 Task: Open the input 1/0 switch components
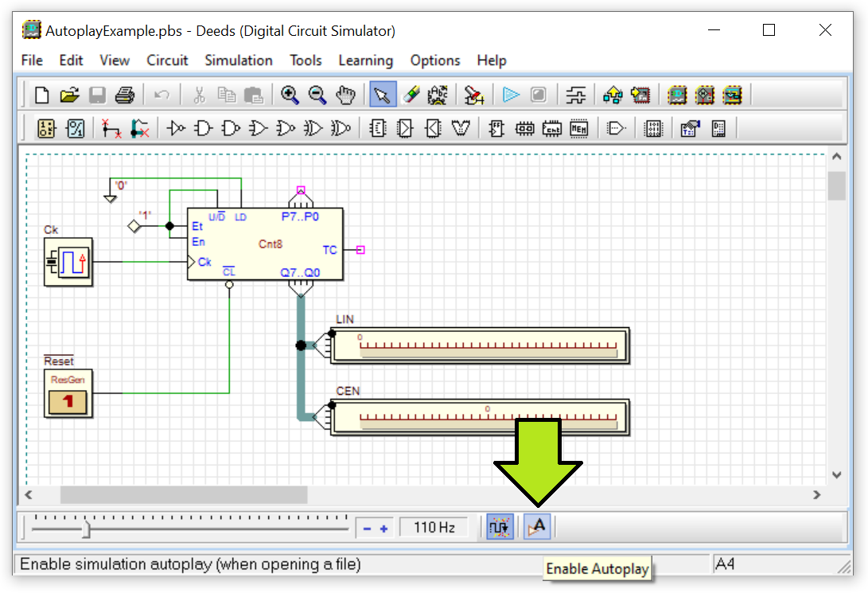[46, 129]
